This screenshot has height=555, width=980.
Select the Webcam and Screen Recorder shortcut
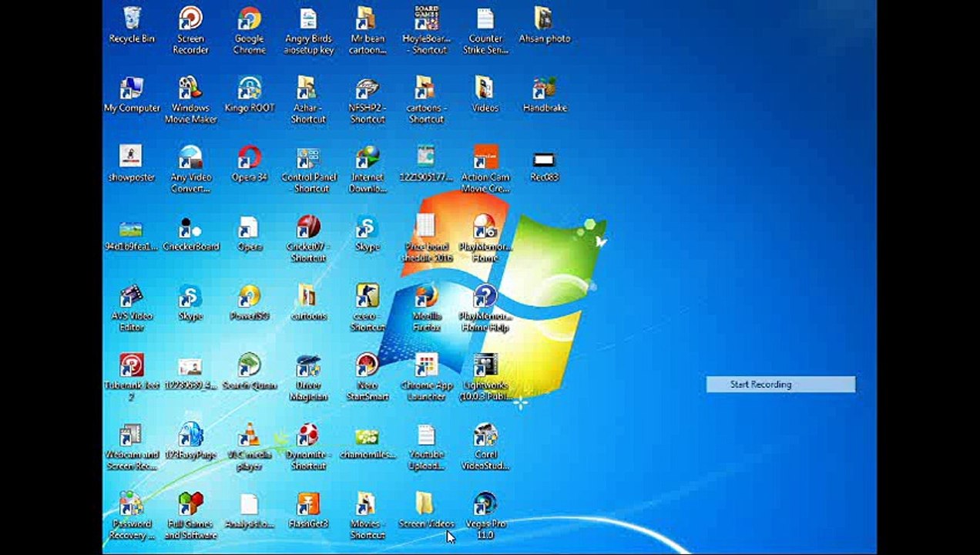pyautogui.click(x=132, y=446)
